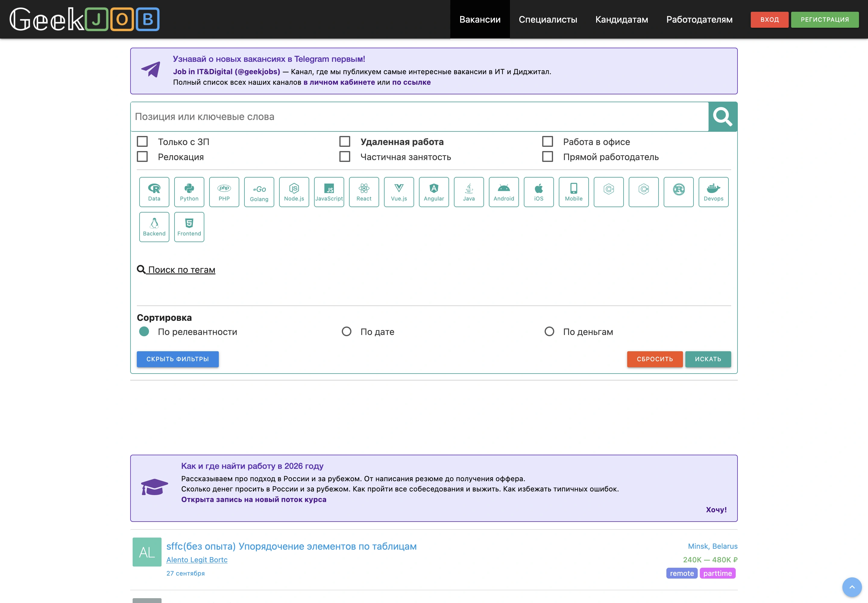Open 'Как и где найти работу в 2026 году'
The height and width of the screenshot is (603, 868).
[252, 466]
